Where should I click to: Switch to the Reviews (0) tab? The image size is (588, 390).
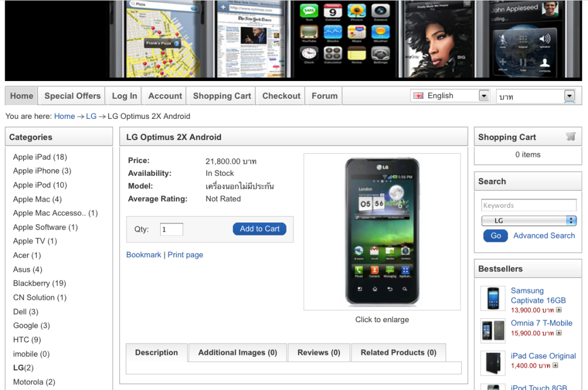click(319, 353)
